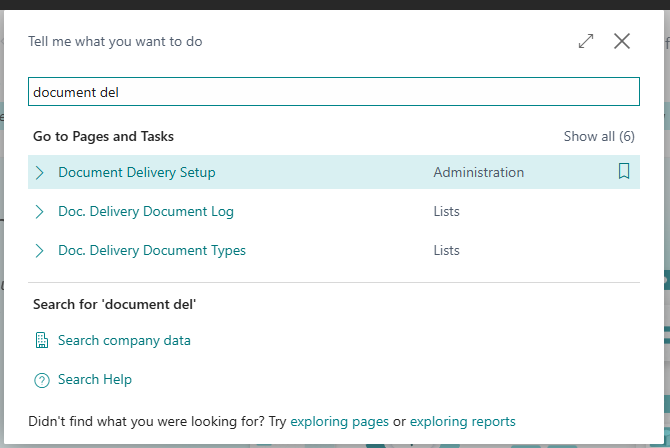Click the question mark Help icon
Viewport: 670px width, 448px height.
click(42, 380)
